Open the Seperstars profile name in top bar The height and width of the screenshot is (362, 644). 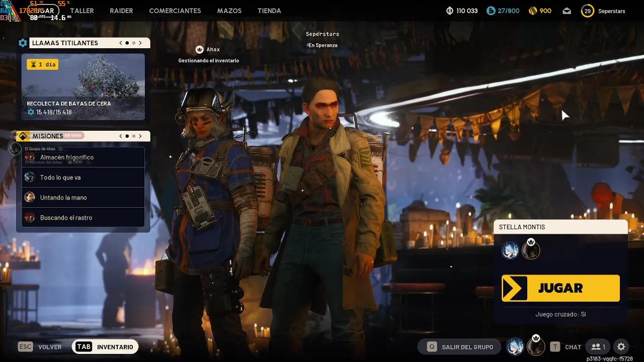point(612,11)
